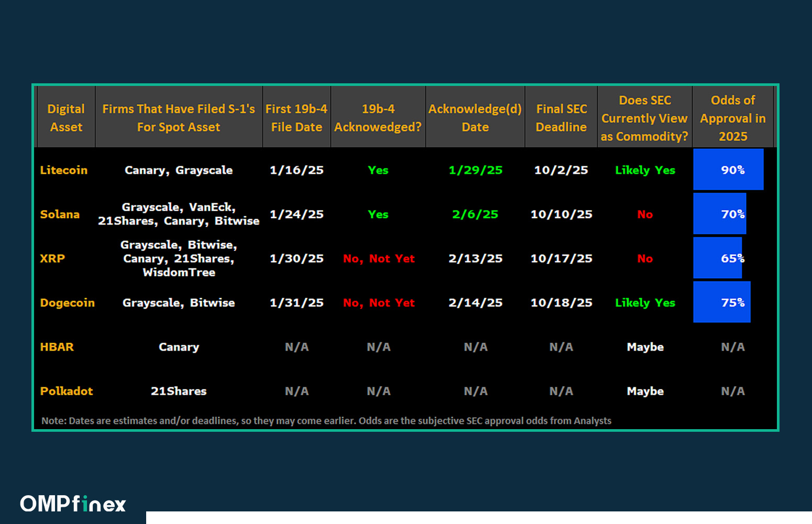812x524 pixels.
Task: Click the OMPfinex logo
Action: pos(73,504)
